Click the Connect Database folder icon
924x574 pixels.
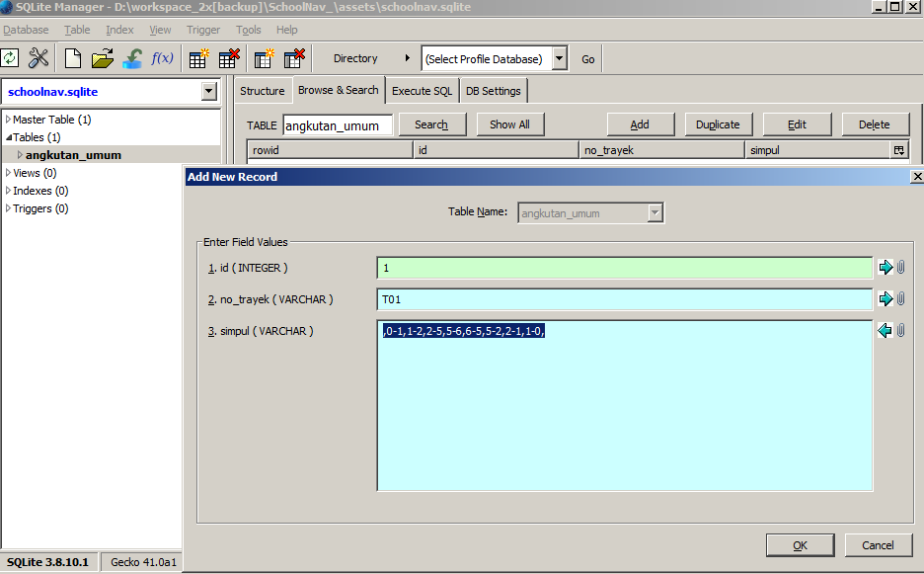(103, 58)
